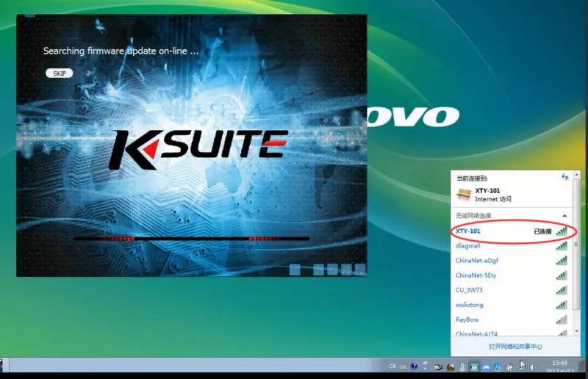588x379 pixels.
Task: Open Network and Sharing Center link
Action: tap(515, 347)
